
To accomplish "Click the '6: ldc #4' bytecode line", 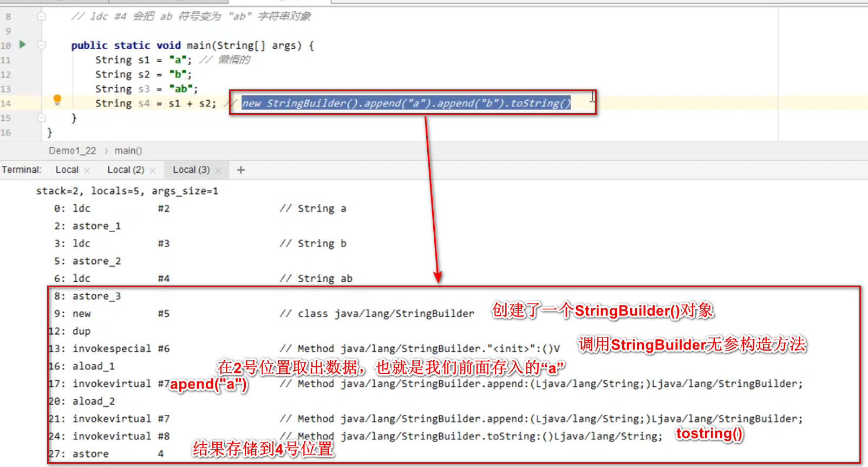I will (203, 278).
